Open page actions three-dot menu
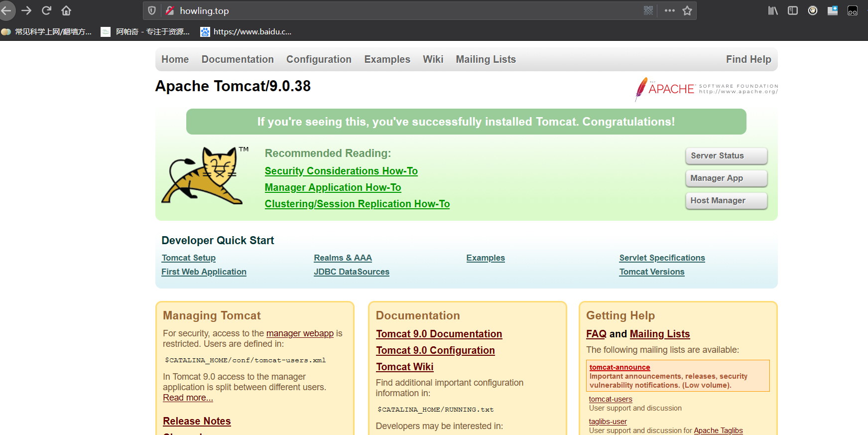 pyautogui.click(x=670, y=10)
